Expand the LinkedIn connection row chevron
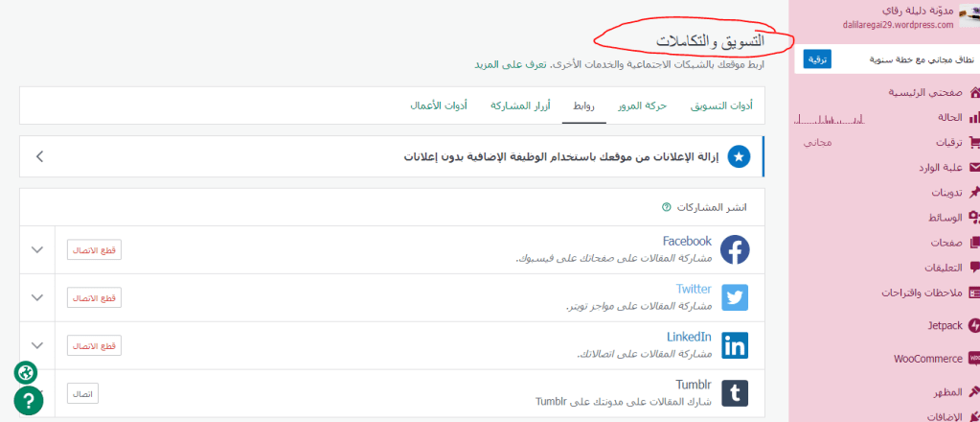 37,345
